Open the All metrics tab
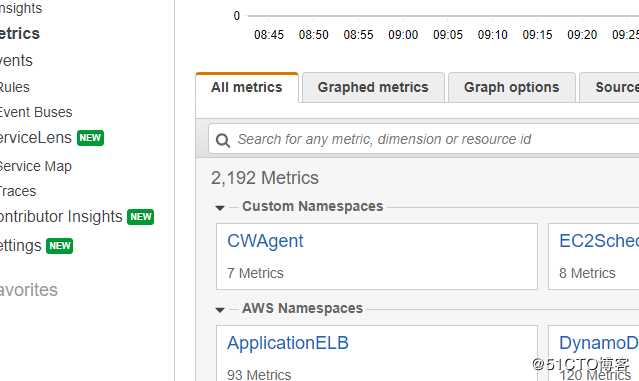This screenshot has width=639, height=381. 247,87
